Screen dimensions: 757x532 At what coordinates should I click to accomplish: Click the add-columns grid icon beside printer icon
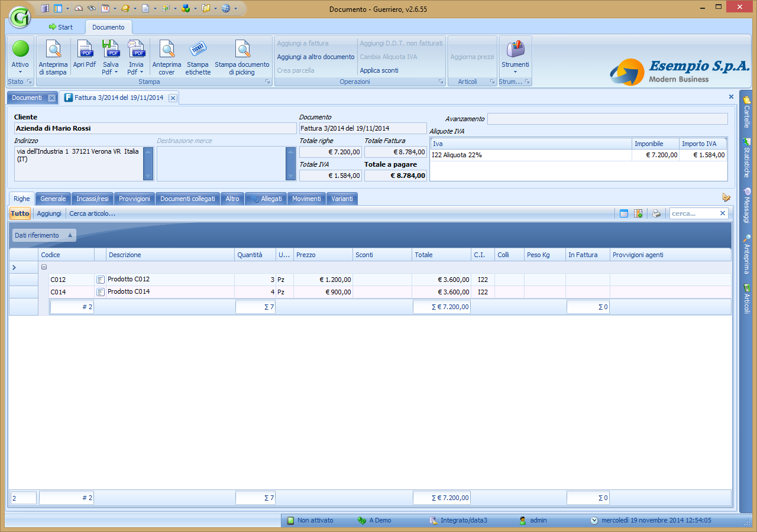638,213
